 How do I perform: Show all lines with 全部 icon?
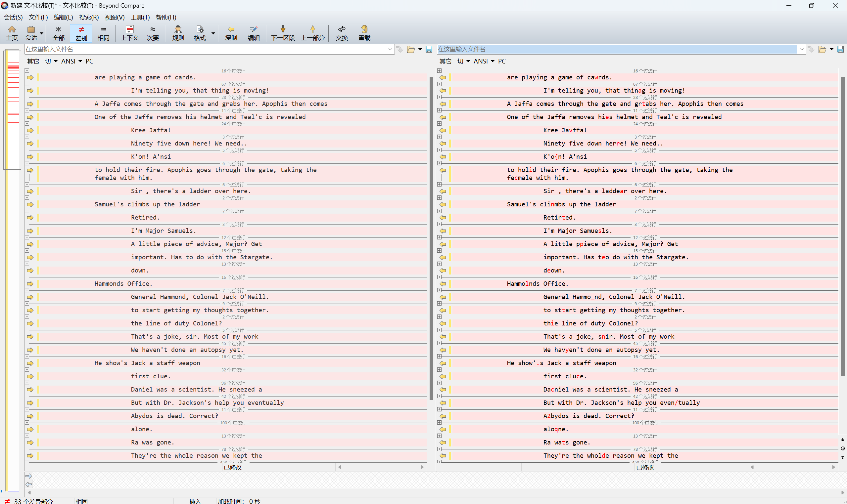click(x=59, y=33)
